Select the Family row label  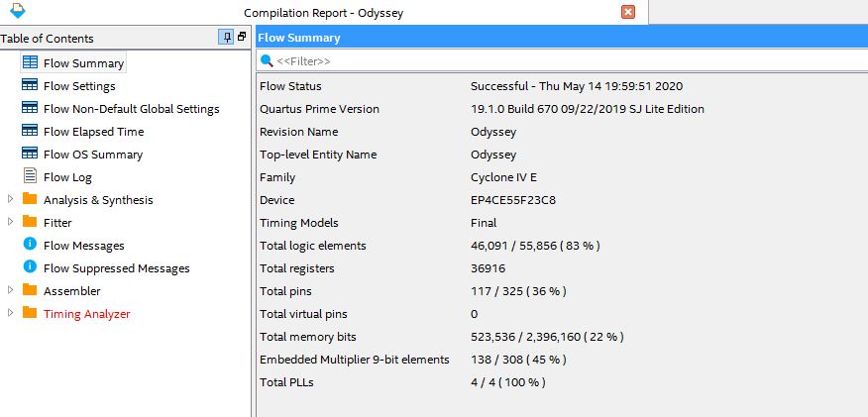tap(277, 177)
